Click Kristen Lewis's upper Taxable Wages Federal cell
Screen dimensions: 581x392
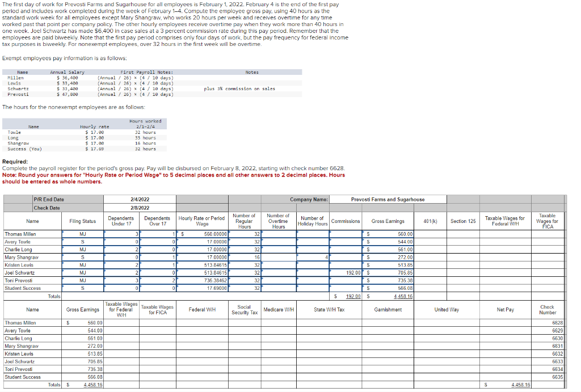pos(505,265)
